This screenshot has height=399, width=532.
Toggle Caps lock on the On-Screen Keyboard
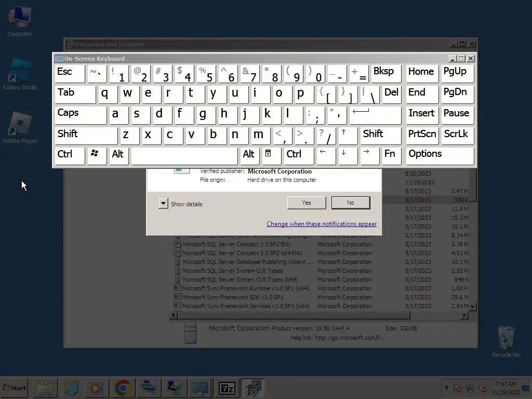click(x=81, y=115)
